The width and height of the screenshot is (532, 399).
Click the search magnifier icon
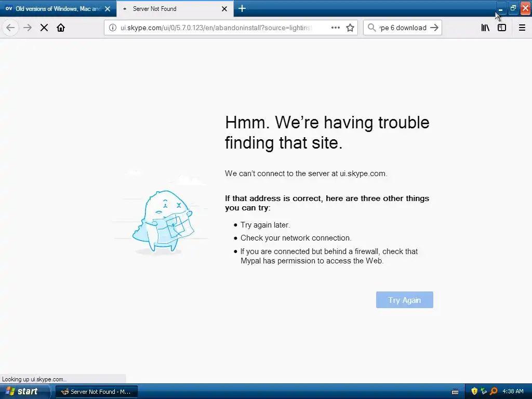pos(372,28)
